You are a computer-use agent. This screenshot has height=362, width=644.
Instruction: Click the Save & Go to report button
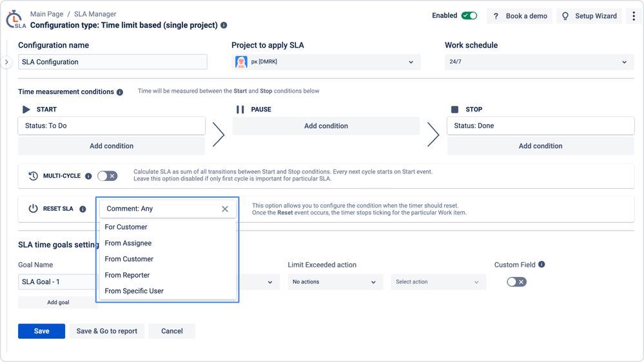107,331
